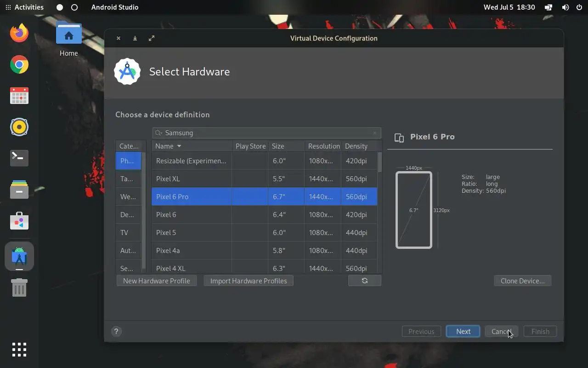Click the device icon beside Pixel 6 Pro
Image resolution: width=588 pixels, height=368 pixels.
pos(399,138)
